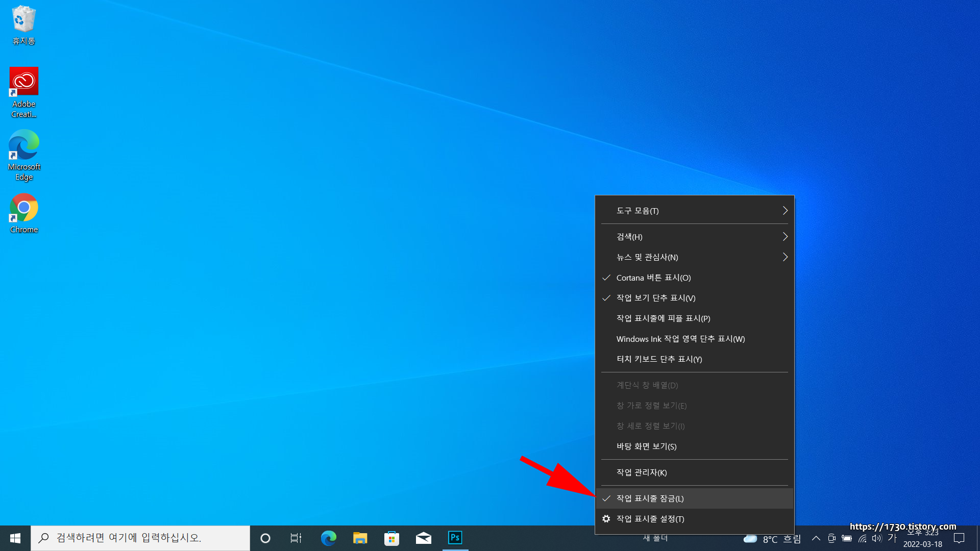Select '작업 관리자' from context menu

641,472
